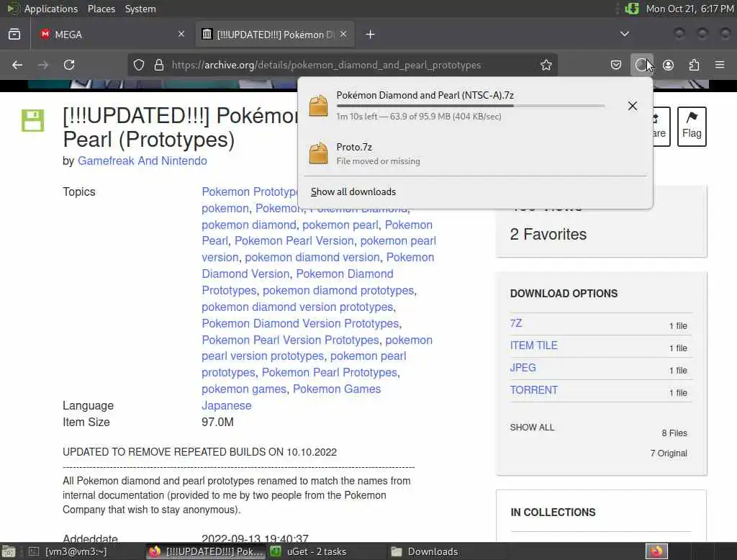Viewport: 737px width, 560px height.
Task: Open Show all downloads
Action: 353,192
